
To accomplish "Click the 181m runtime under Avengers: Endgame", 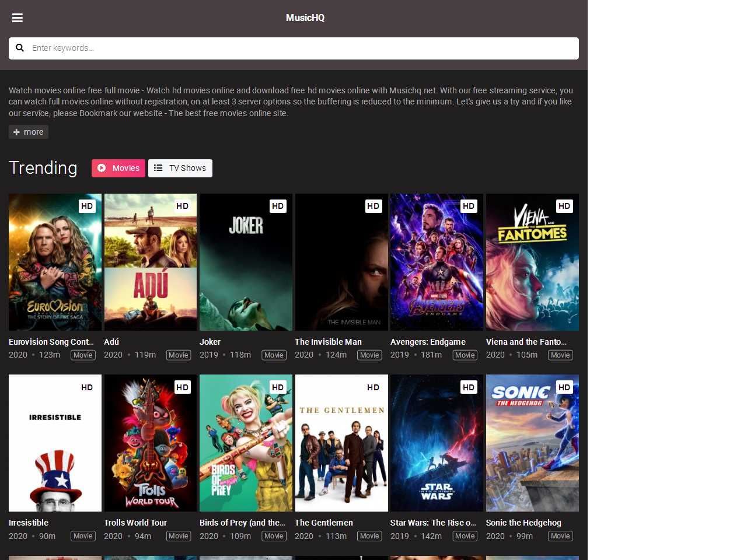I will [431, 355].
